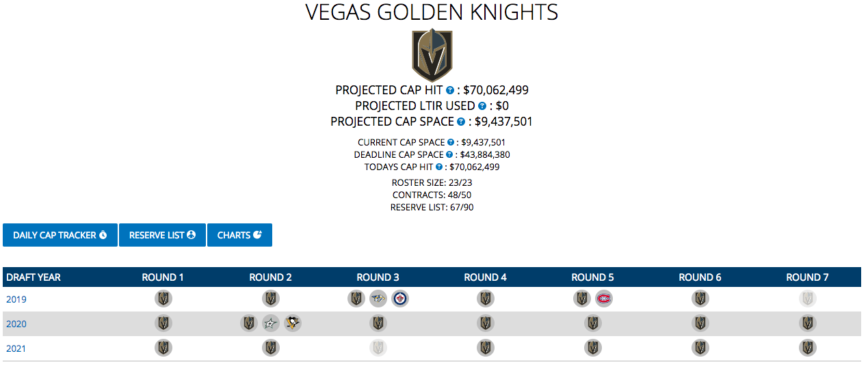The height and width of the screenshot is (373, 868).
Task: Open the 2020 draft year link
Action: point(16,324)
